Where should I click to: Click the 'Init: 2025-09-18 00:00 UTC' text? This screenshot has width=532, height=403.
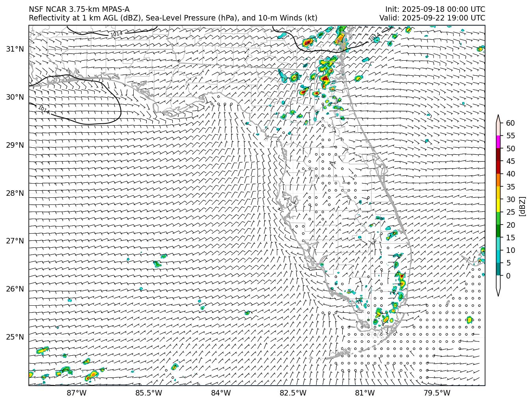435,9
